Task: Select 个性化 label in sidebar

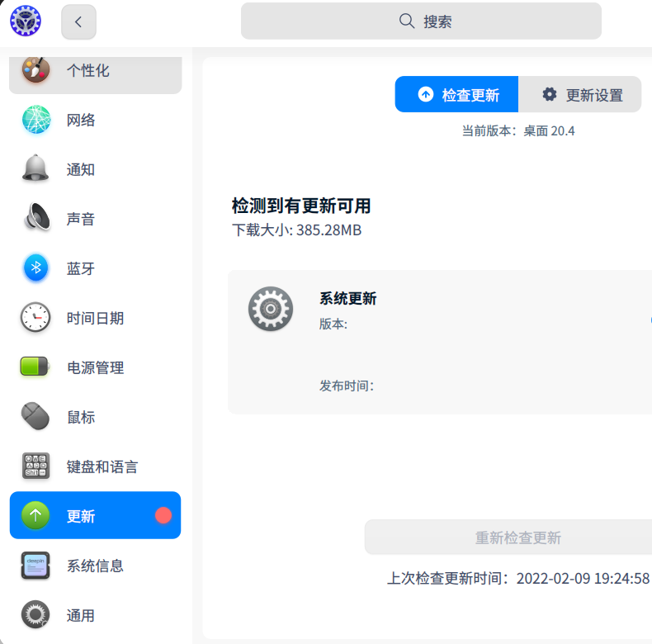Action: [x=88, y=70]
